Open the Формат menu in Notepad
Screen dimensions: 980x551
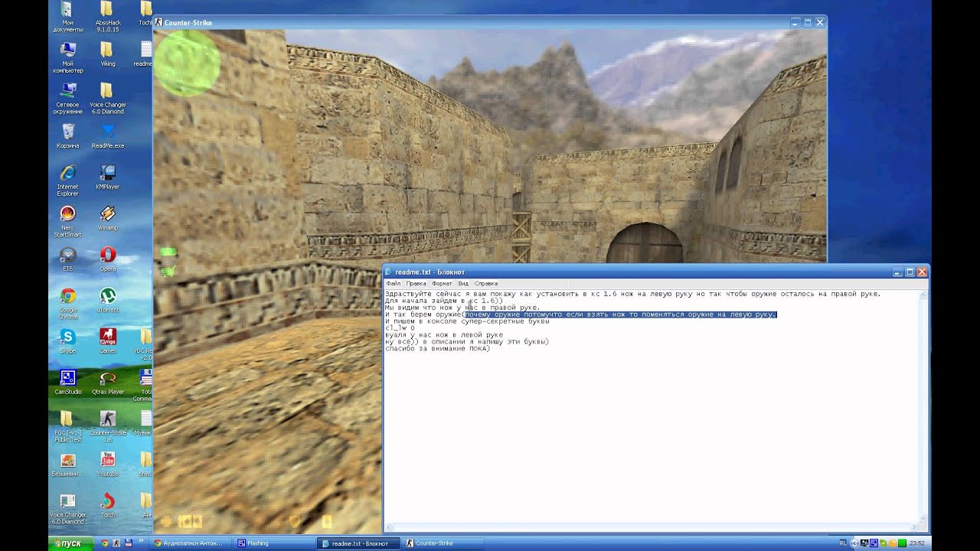[443, 283]
